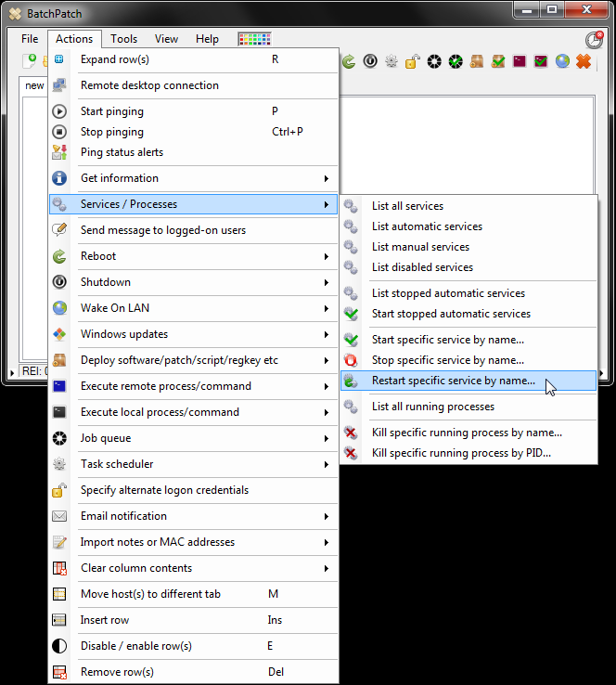The height and width of the screenshot is (685, 616).
Task: Click the Get information blue info icon
Action: 59,178
